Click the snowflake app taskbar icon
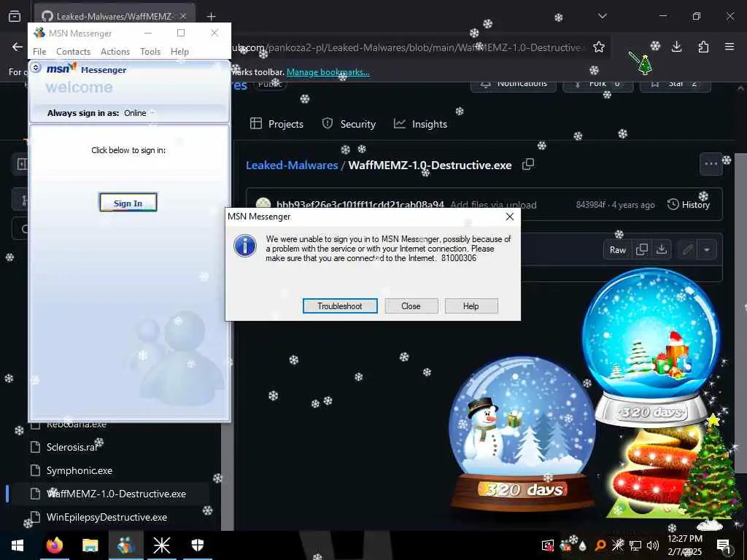 click(161, 545)
